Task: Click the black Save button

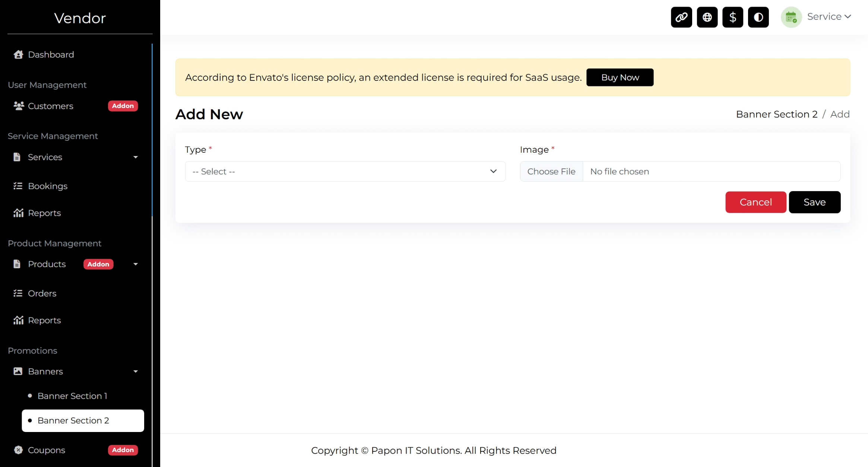Action: click(x=814, y=202)
